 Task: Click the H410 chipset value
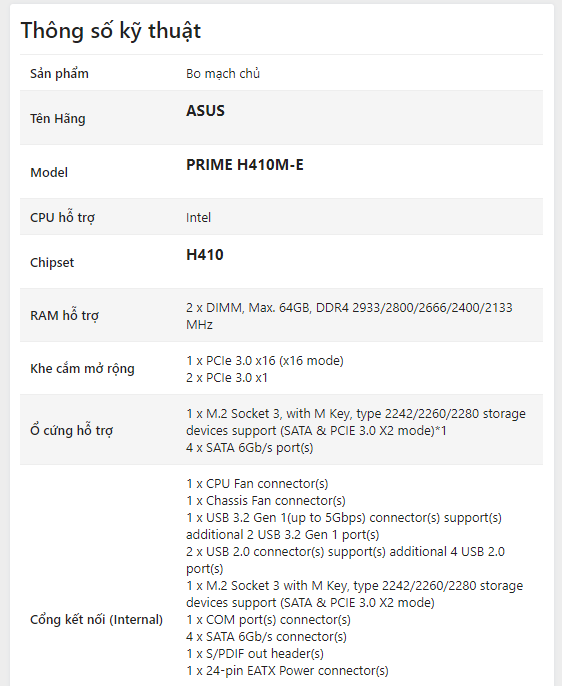pos(205,255)
